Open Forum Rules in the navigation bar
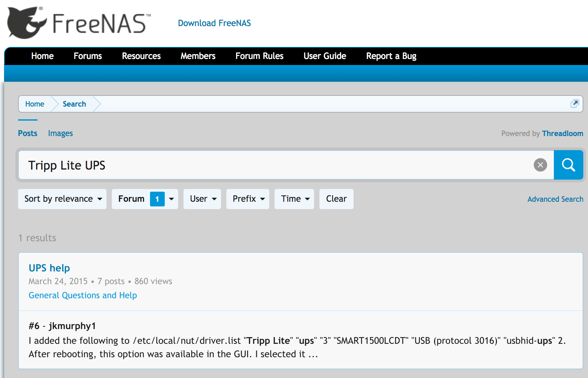The image size is (588, 378). [260, 56]
